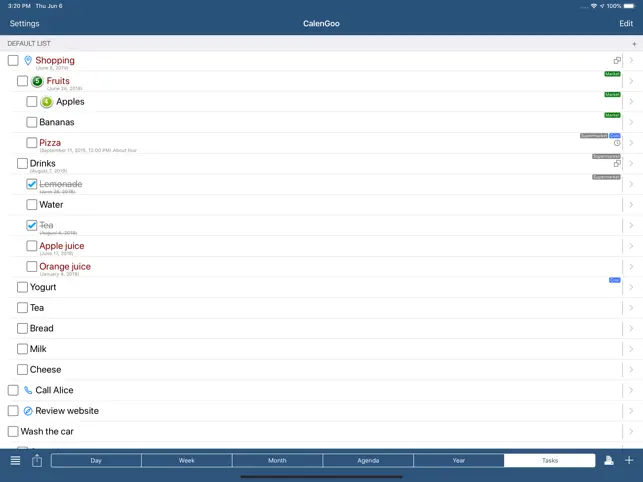
Task: Tap the light green badge next to Apples
Action: (47, 102)
